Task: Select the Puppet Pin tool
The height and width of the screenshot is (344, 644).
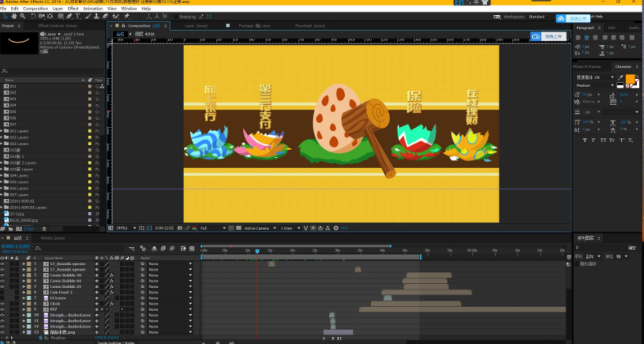Action: (126, 17)
